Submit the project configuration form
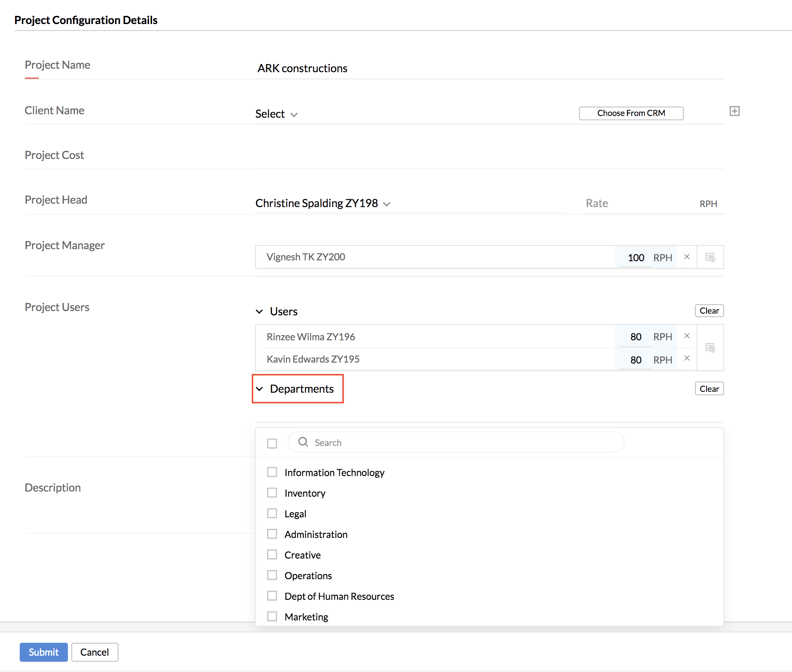Image resolution: width=792 pixels, height=672 pixels. [43, 652]
